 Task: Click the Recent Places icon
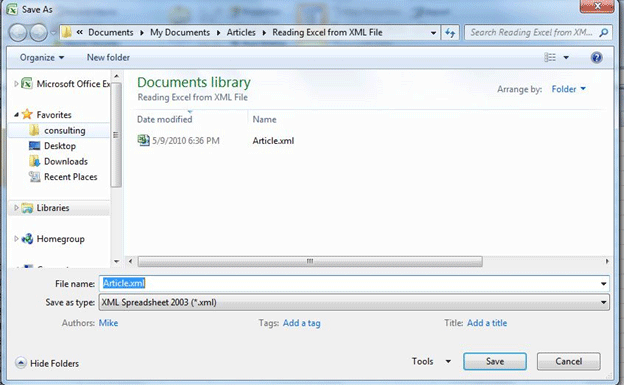click(x=35, y=177)
